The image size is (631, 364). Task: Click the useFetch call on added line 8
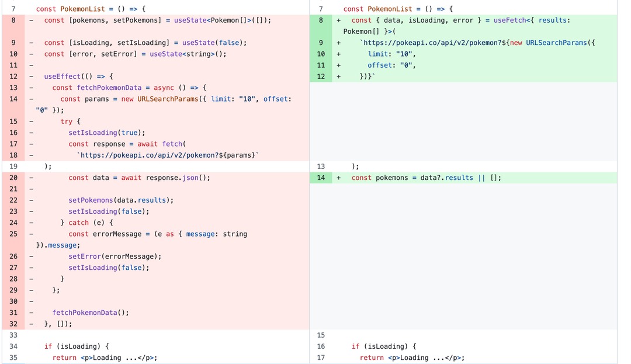[510, 20]
